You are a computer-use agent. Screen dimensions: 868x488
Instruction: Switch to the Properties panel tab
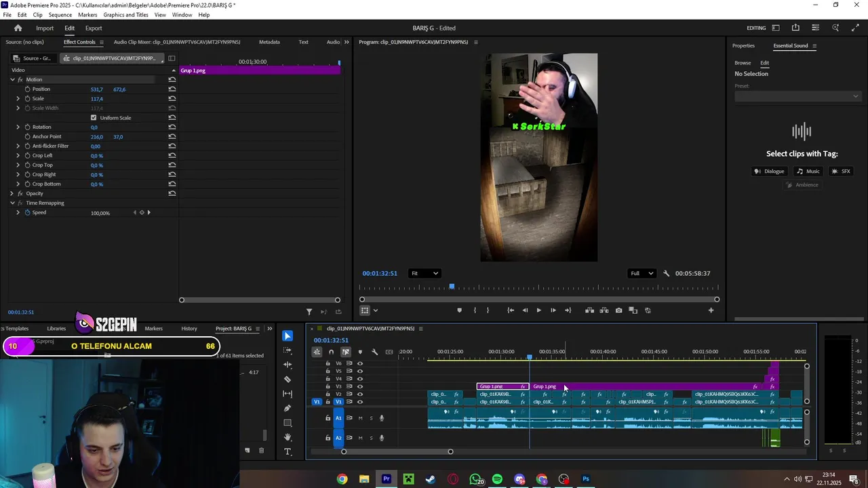(743, 45)
